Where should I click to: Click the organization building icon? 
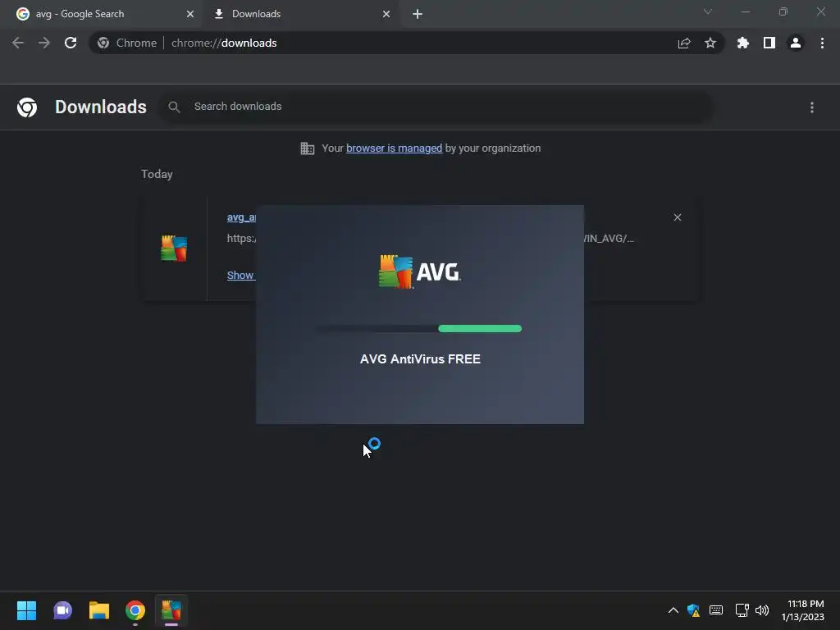pos(308,148)
